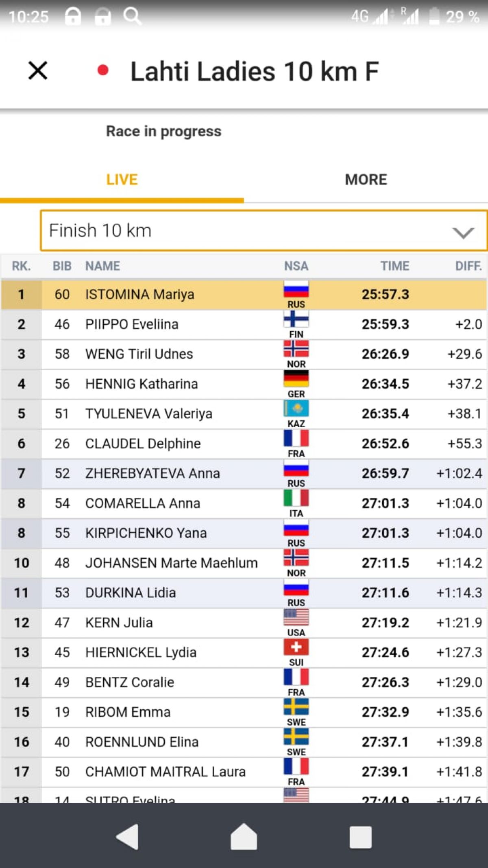This screenshot has height=868, width=488.
Task: Tap the Kazakhstan flag beside TYULENEVA
Action: point(296,409)
